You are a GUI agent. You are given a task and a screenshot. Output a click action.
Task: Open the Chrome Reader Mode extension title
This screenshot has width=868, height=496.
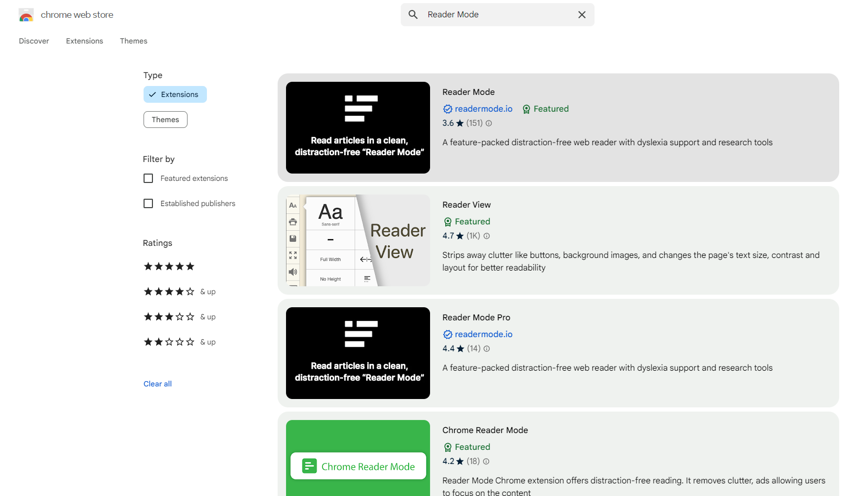tap(485, 430)
